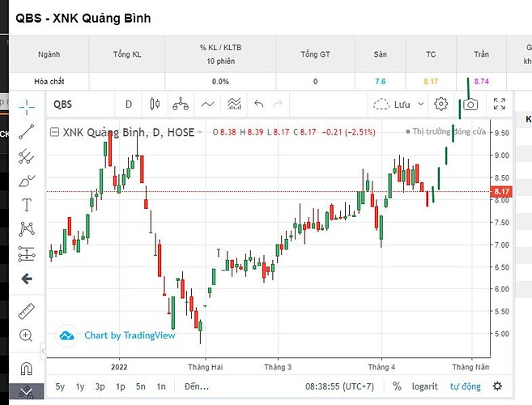Open the D interval dropdown

(x=128, y=104)
